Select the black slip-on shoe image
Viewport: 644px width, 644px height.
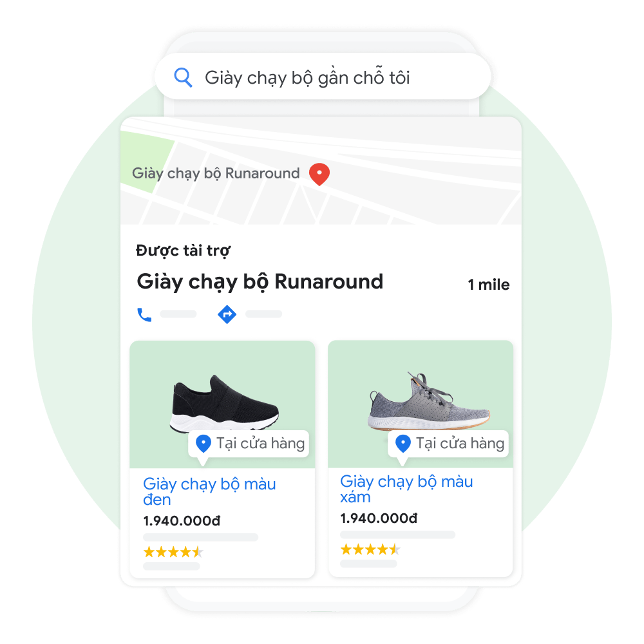(224, 404)
